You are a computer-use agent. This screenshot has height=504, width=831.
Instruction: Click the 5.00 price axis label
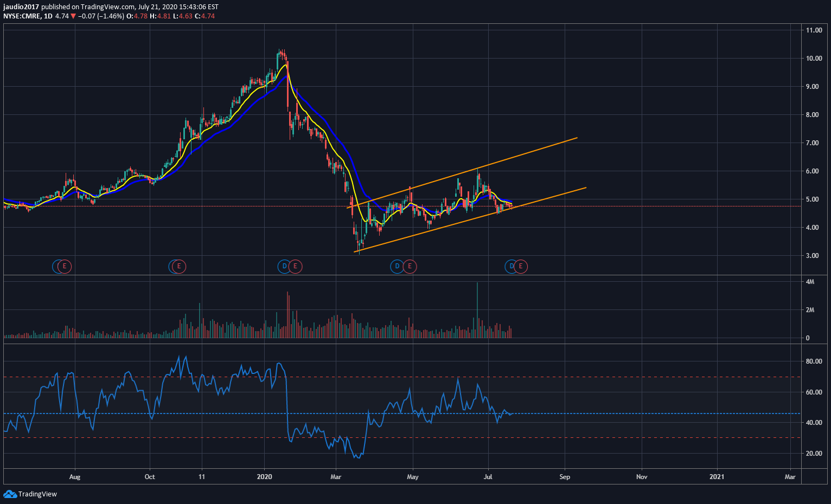click(813, 199)
